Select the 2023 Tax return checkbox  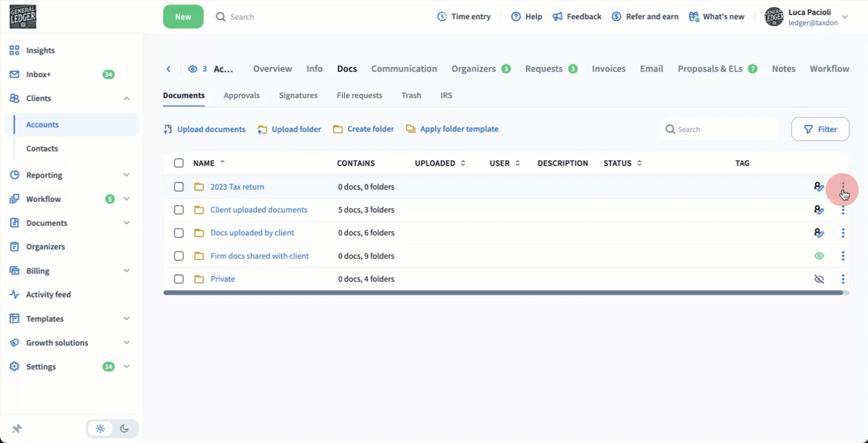click(178, 187)
